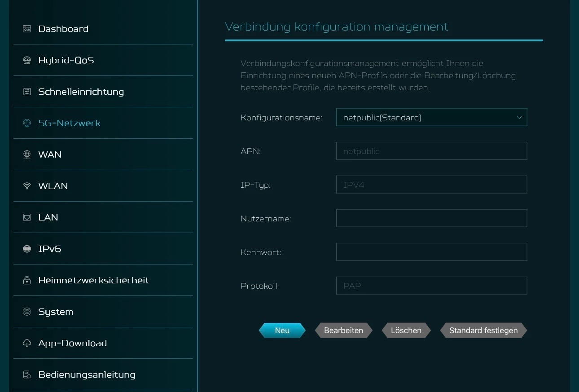Focus the Kennwort input field
Screen dimensions: 579x392
431,252
